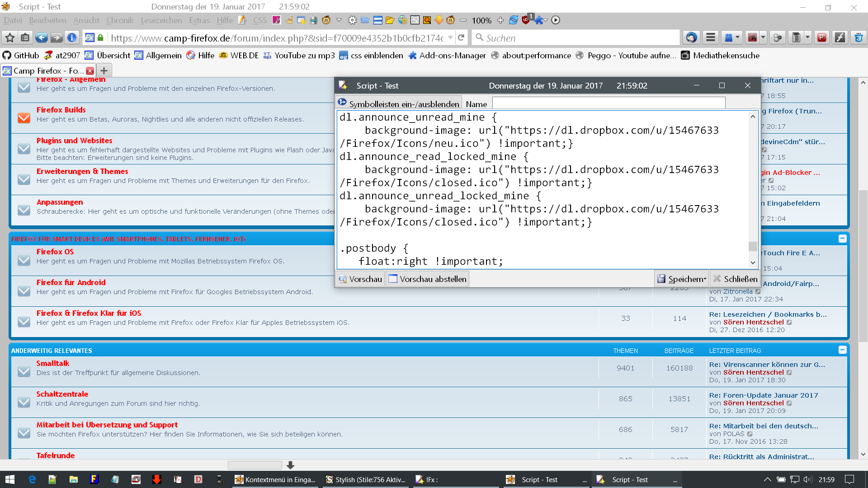Collapse the Anderweitig Relevantes section
868x488 pixels.
(x=842, y=350)
